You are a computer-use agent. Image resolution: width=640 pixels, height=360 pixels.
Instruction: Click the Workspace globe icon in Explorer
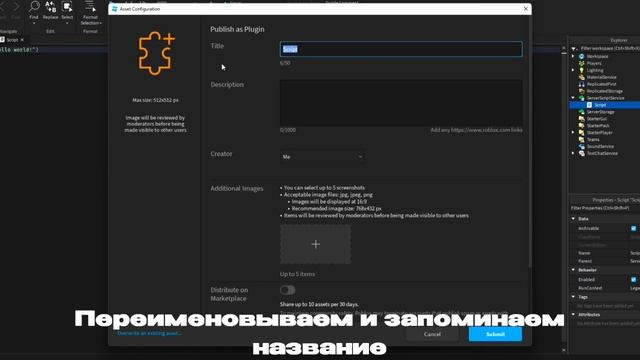click(x=582, y=56)
